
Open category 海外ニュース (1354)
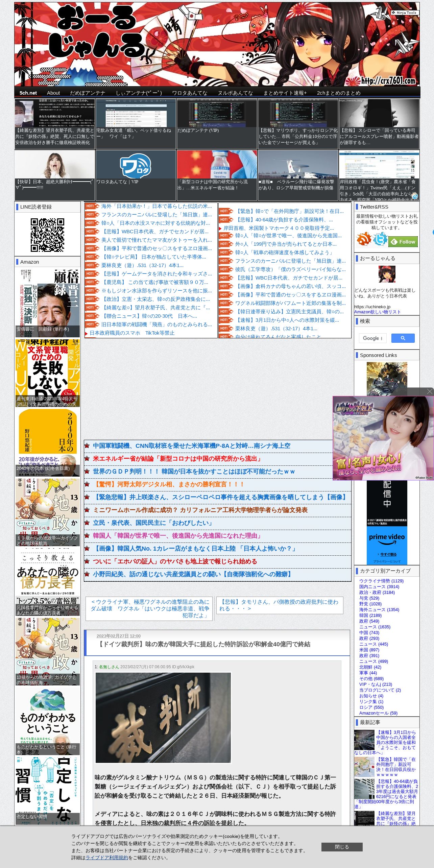[379, 610]
